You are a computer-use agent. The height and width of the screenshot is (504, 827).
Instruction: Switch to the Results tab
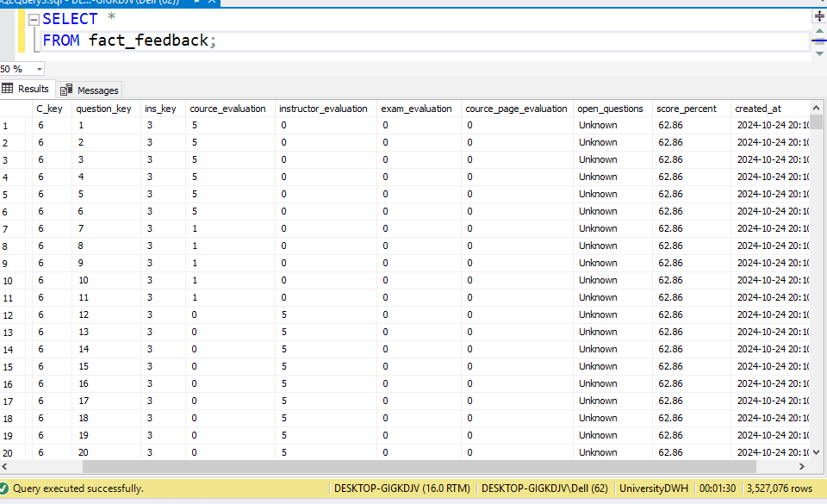27,89
